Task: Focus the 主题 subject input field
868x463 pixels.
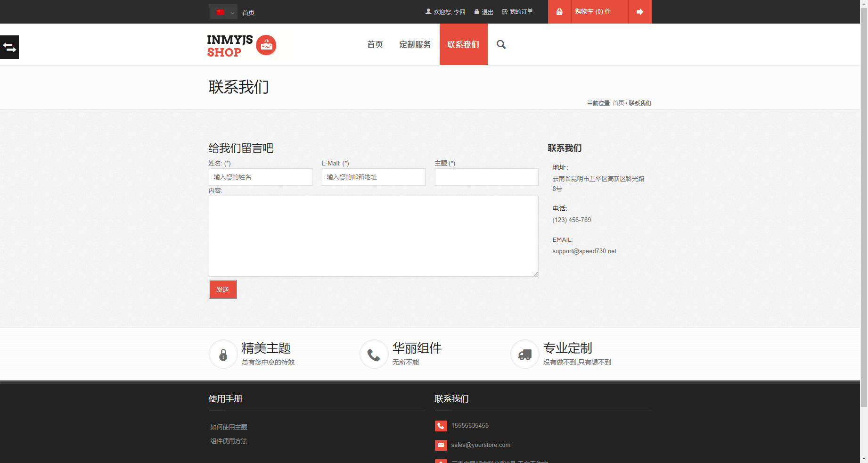Action: (487, 177)
